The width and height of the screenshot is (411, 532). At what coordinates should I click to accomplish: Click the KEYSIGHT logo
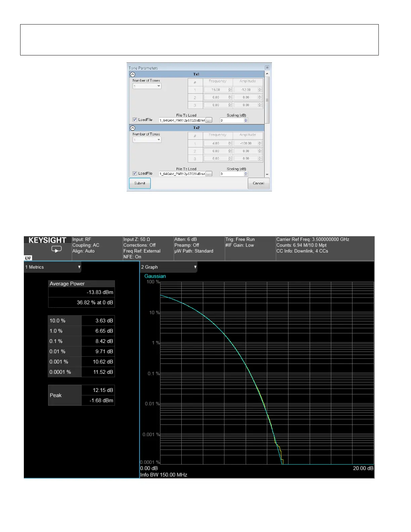tap(47, 240)
